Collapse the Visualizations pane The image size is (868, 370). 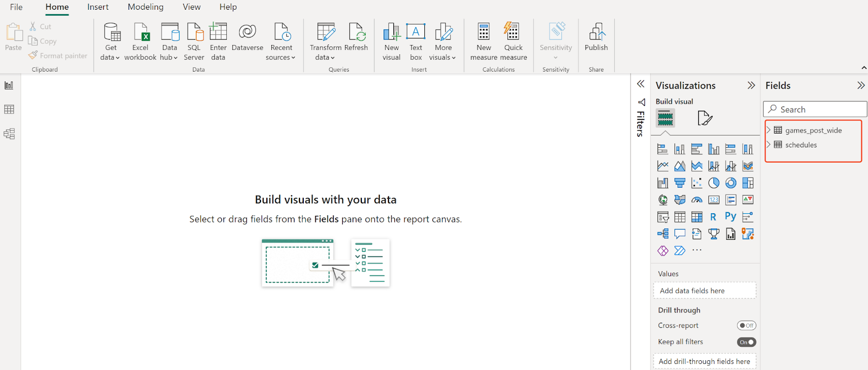pyautogui.click(x=751, y=85)
